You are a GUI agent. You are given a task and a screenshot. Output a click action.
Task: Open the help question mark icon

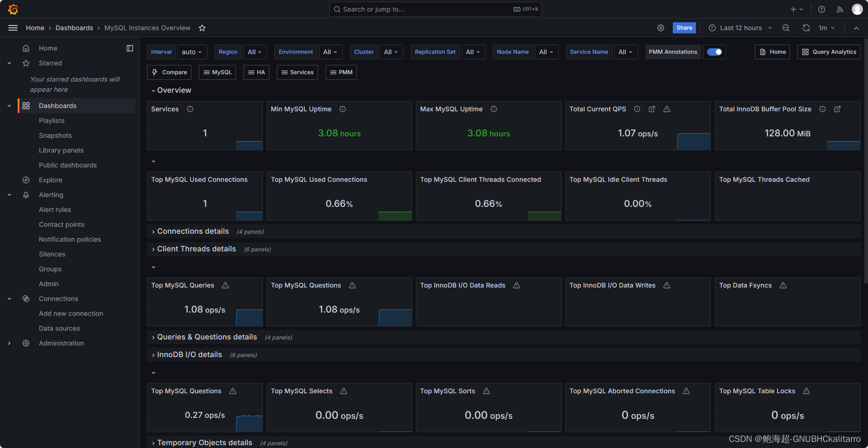[x=822, y=9]
